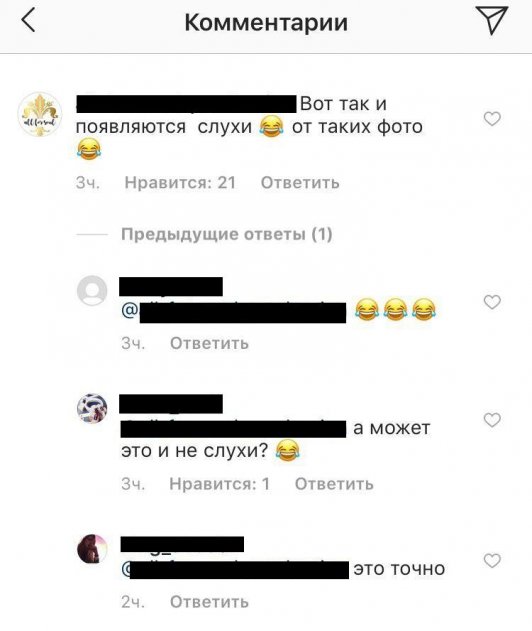Toggle the heart on the 'это точно' reply

(x=492, y=561)
